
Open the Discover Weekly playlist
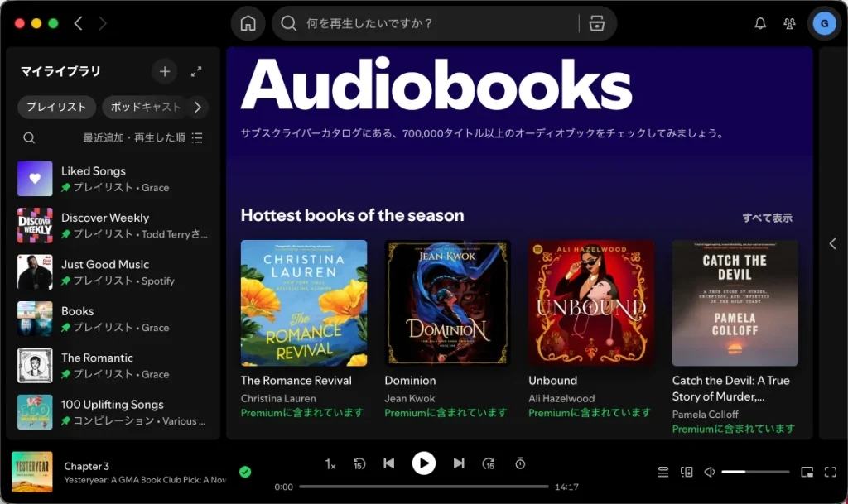pyautogui.click(x=113, y=225)
